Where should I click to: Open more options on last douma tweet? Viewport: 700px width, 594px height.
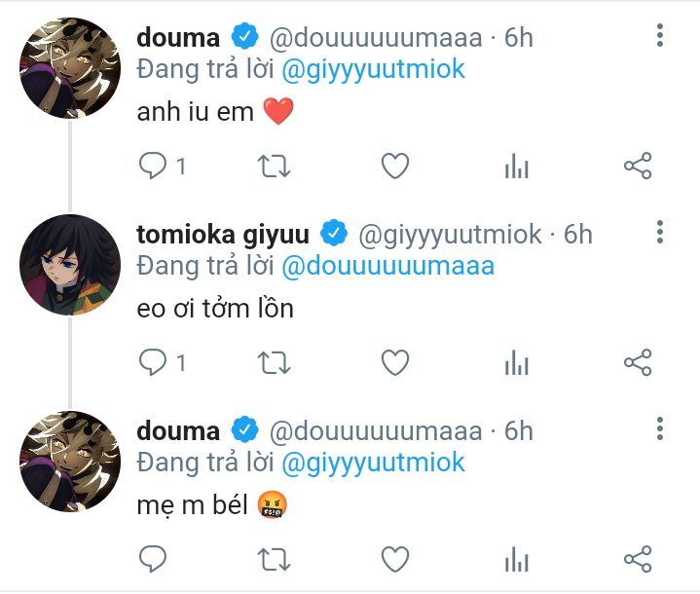pyautogui.click(x=660, y=429)
